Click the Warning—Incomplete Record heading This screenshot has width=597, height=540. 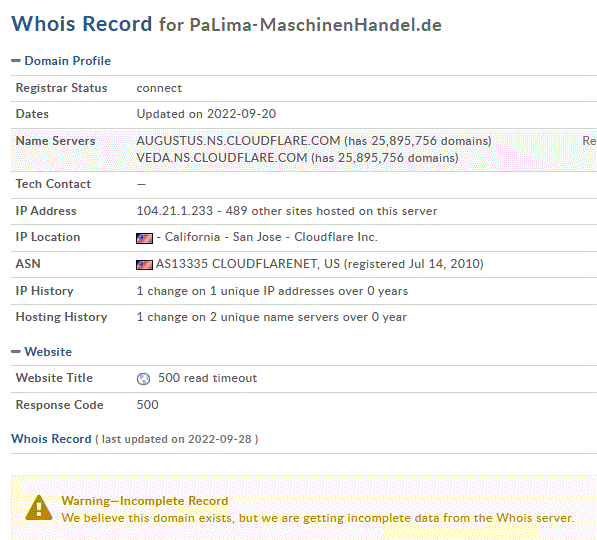(145, 501)
